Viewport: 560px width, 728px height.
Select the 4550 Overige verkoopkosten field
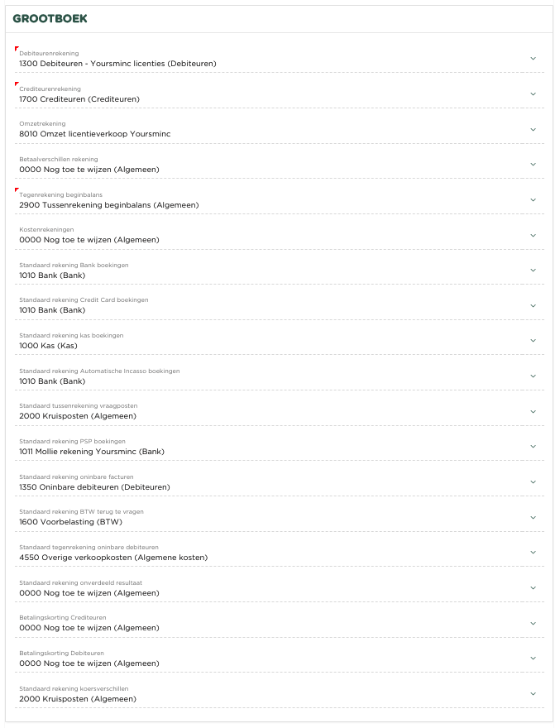coord(113,558)
